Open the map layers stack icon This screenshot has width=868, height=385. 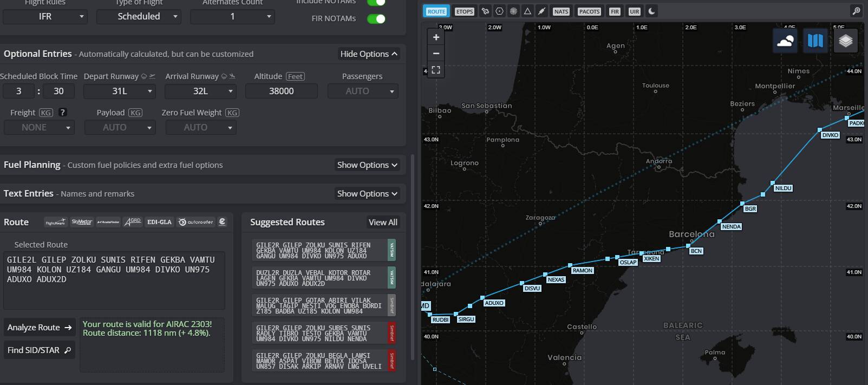coord(846,41)
